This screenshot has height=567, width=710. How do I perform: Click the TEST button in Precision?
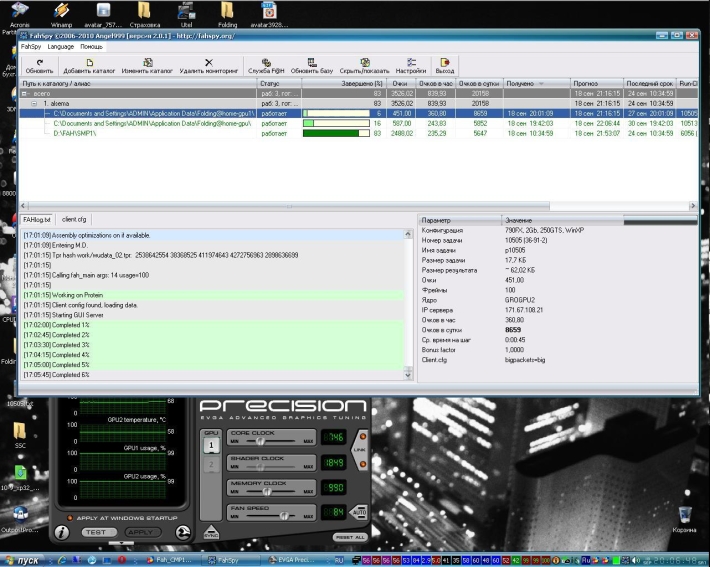(x=99, y=532)
